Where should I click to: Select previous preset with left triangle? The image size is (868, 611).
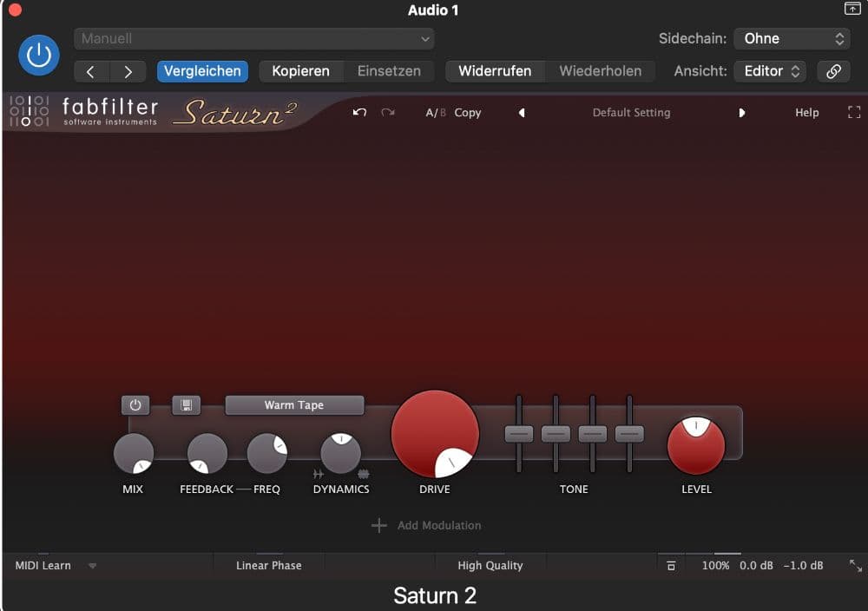(522, 113)
